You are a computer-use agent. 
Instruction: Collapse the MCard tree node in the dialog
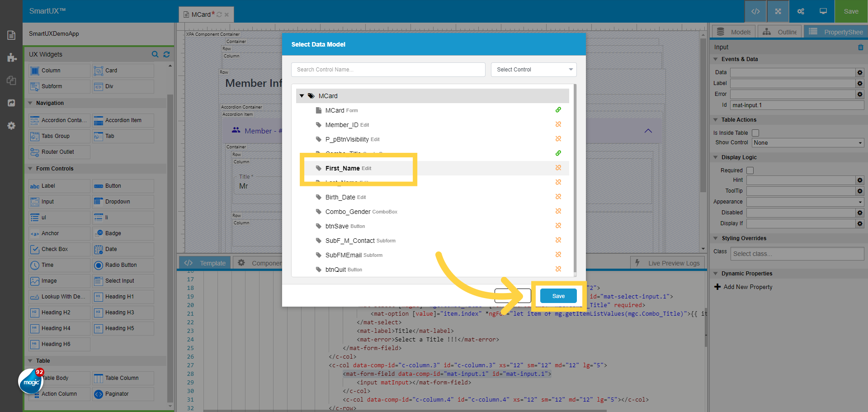[x=302, y=95]
